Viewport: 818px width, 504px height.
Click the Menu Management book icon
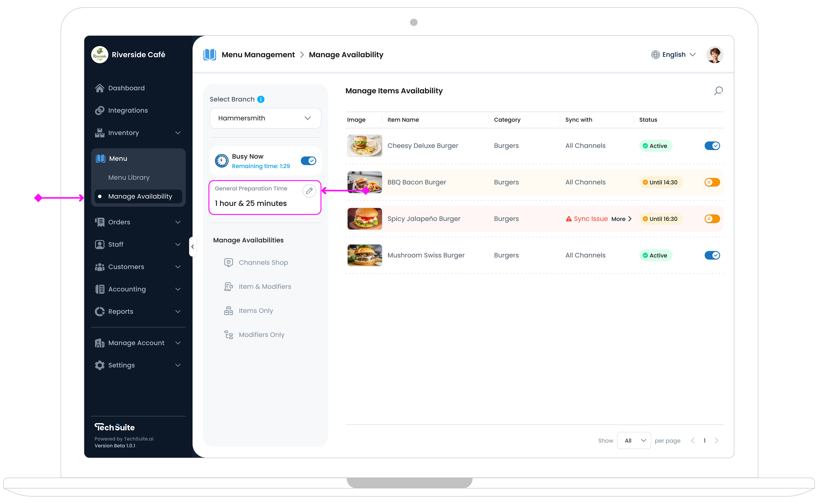coord(210,55)
